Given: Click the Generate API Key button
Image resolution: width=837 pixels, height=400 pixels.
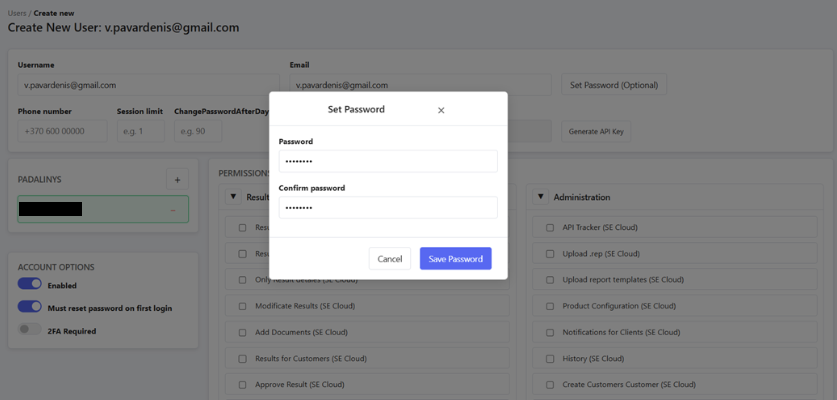Looking at the screenshot, I should pos(596,131).
